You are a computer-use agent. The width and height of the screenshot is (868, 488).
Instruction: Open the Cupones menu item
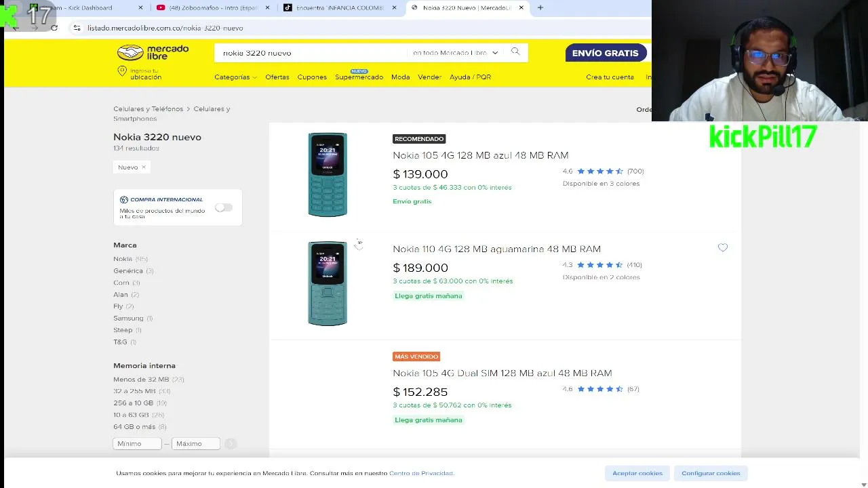point(312,77)
